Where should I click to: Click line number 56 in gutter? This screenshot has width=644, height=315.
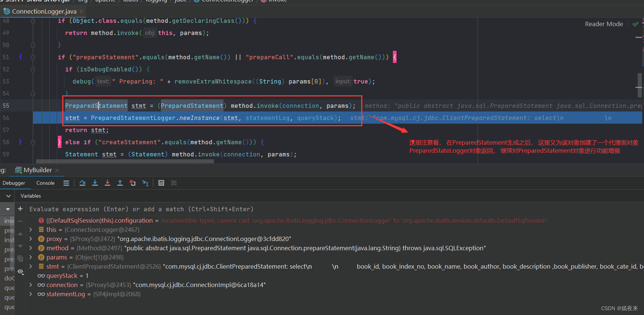point(6,118)
